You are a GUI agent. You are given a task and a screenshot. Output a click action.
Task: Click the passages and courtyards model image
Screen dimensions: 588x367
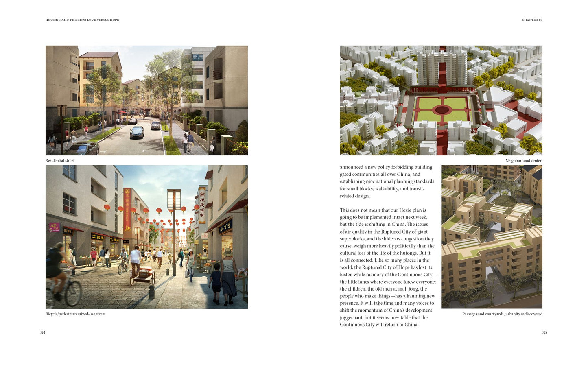tap(492, 237)
